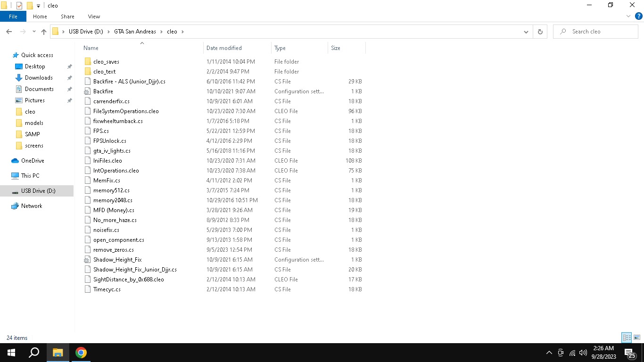Select Backfire - ALS (Junior_Djjr).cs file
644x362 pixels.
(129, 82)
